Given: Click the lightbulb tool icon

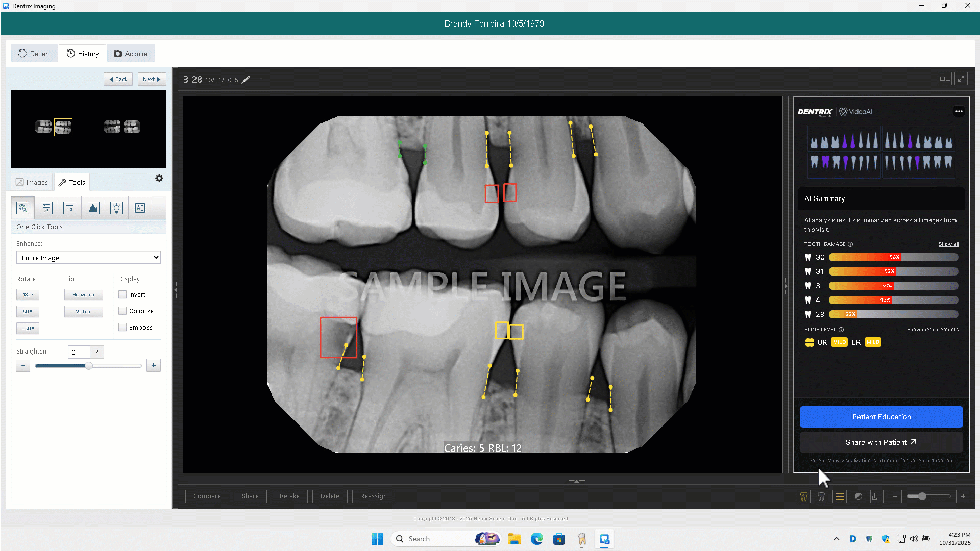Looking at the screenshot, I should (116, 208).
